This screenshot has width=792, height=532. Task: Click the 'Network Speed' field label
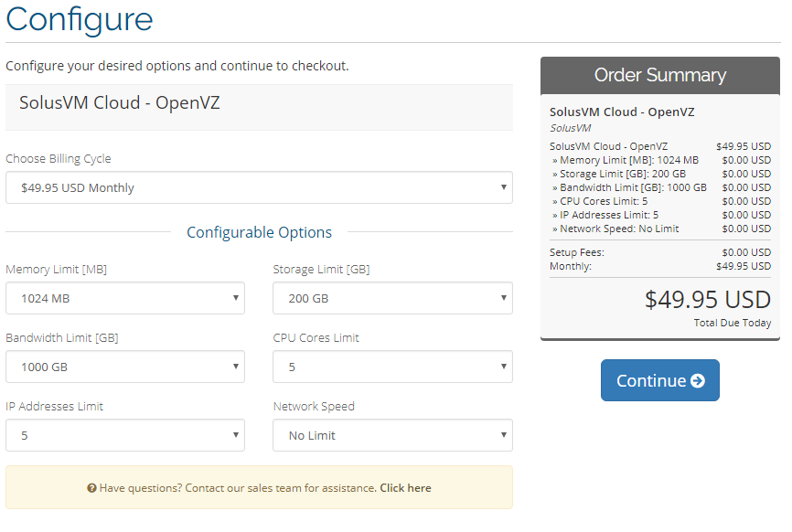click(x=314, y=407)
